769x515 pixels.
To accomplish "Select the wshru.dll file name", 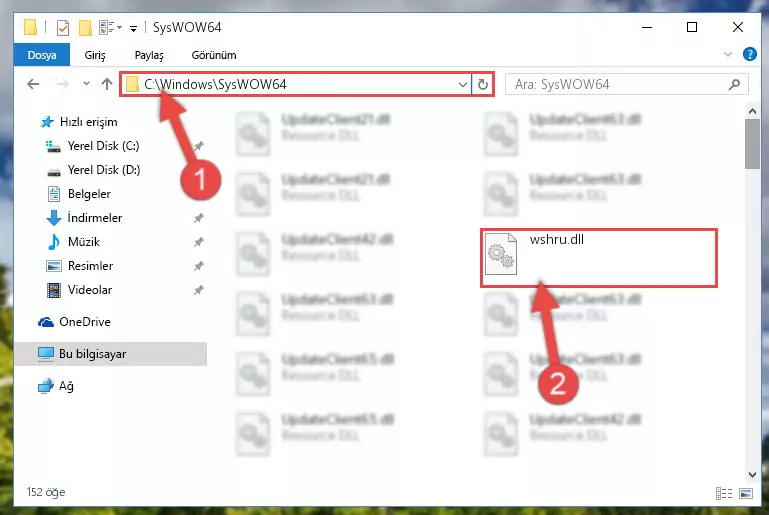I will click(x=557, y=239).
